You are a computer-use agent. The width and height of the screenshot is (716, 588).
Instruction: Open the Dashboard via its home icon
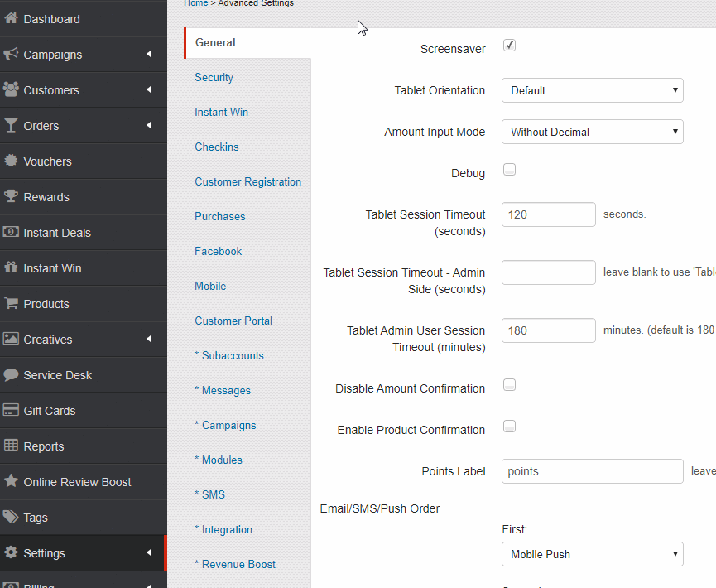[x=10, y=17]
